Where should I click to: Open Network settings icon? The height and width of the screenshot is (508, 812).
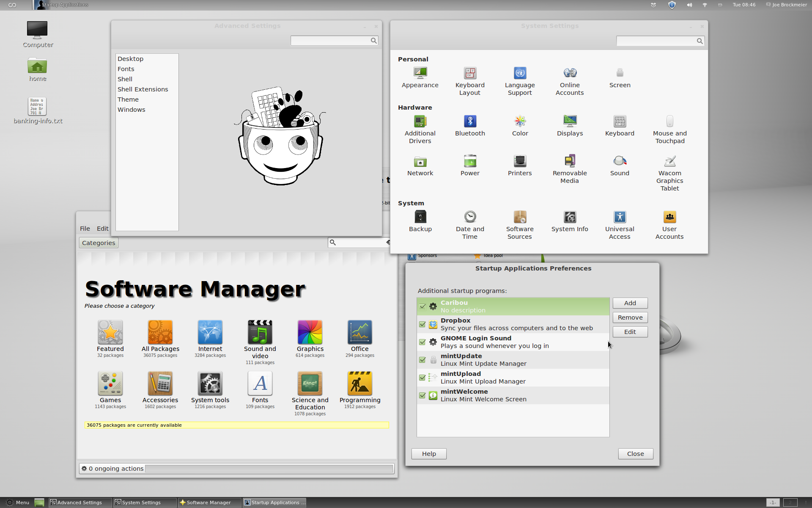tap(420, 161)
